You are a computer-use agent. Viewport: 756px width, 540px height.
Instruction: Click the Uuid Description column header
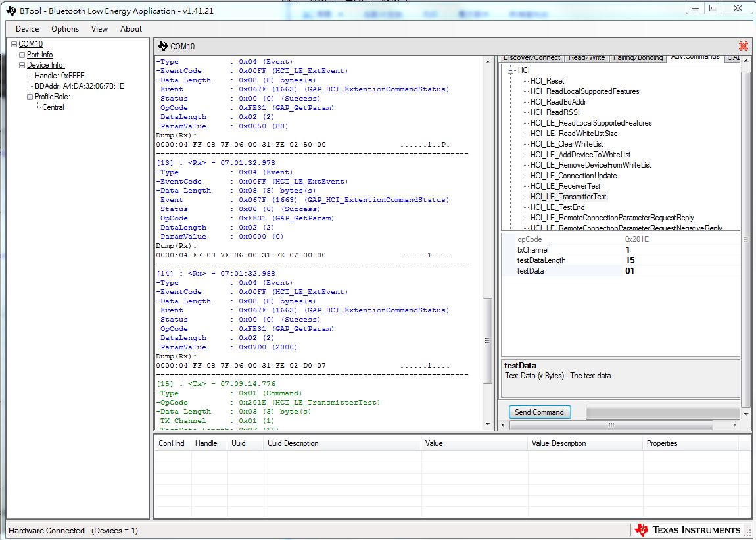coord(343,443)
